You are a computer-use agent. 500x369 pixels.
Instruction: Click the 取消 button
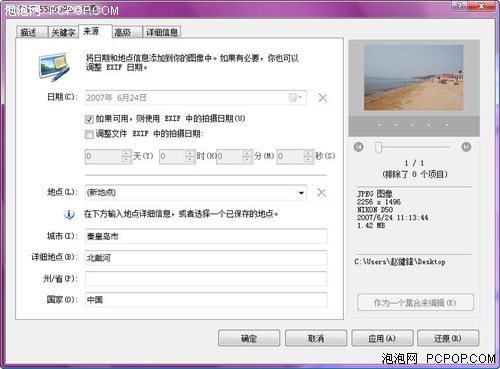coord(316,338)
